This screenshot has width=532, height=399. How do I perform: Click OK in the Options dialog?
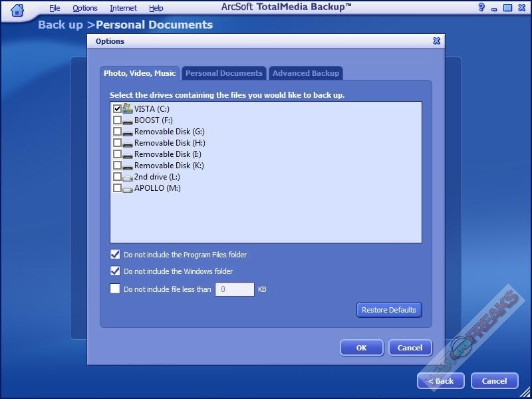click(361, 347)
